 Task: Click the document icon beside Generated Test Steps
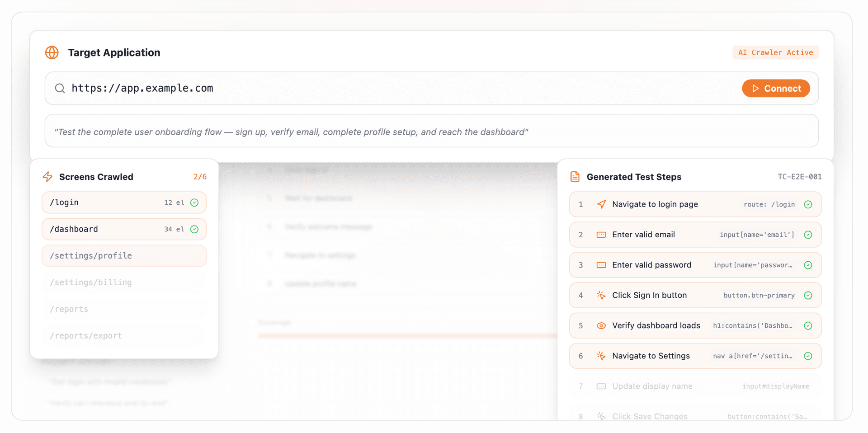(x=575, y=177)
